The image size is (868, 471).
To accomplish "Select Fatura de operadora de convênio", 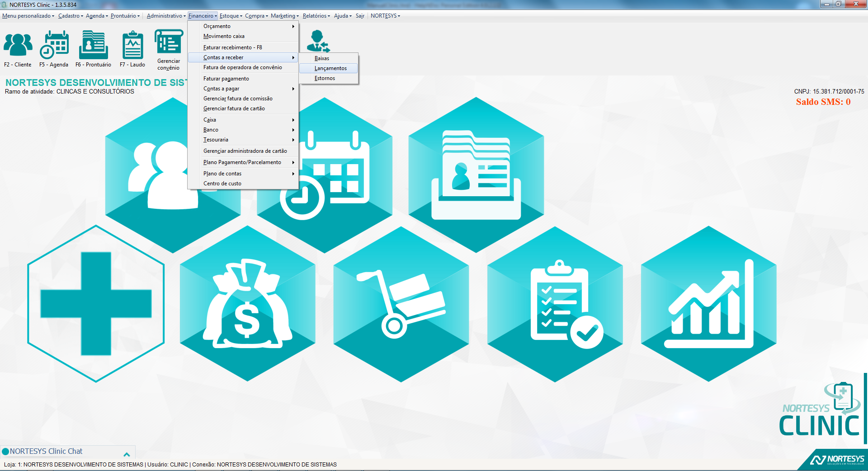I will pos(243,67).
